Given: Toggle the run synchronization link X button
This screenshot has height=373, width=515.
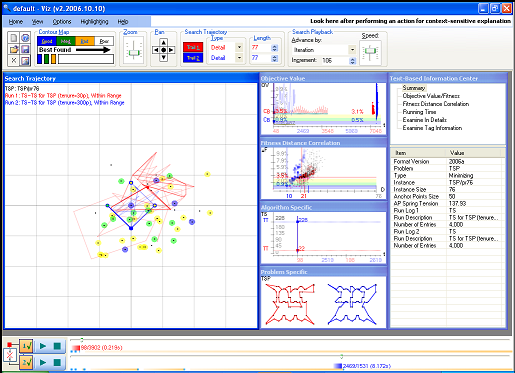Looking at the screenshot, I should 9,355.
